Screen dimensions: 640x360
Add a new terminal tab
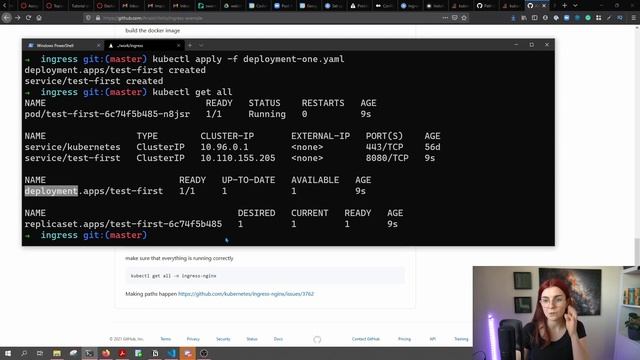[x=190, y=45]
